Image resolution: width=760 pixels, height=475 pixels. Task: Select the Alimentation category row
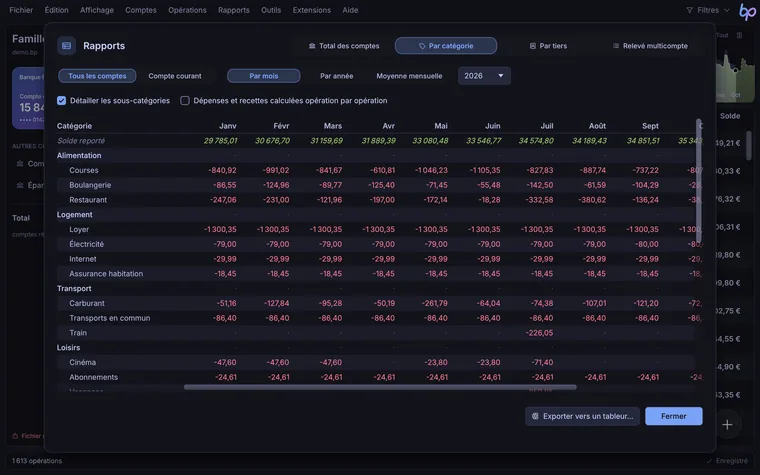pos(376,156)
